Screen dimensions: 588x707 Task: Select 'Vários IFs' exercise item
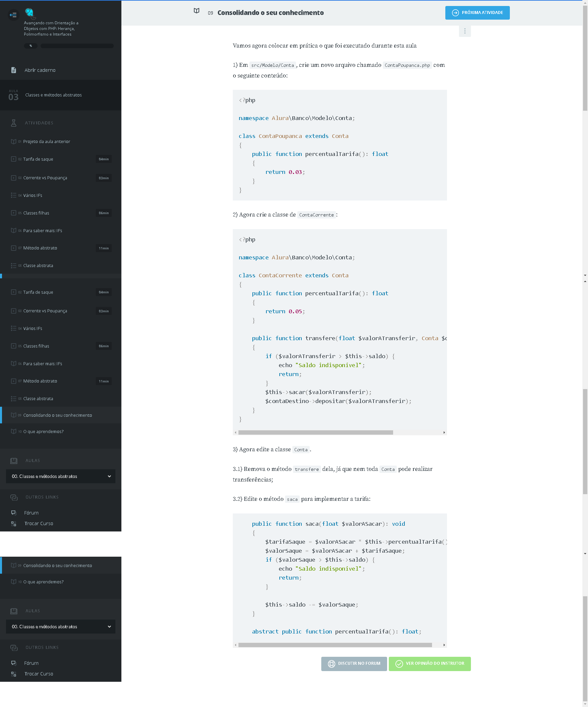33,195
